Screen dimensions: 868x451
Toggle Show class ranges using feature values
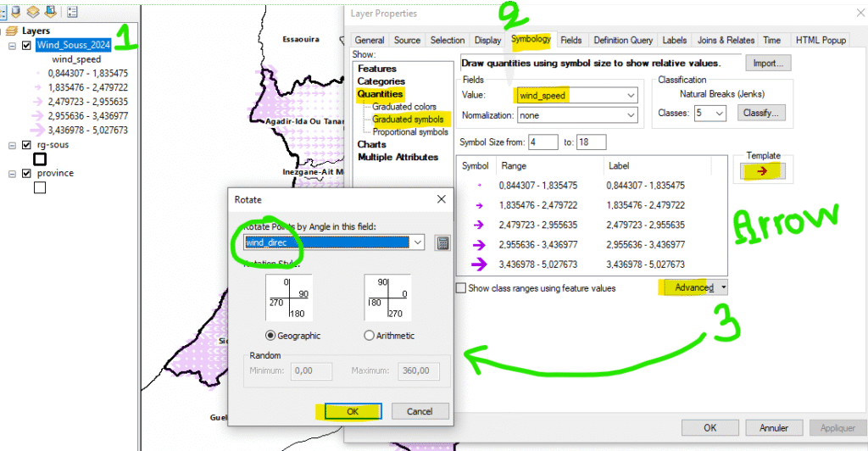pos(460,288)
